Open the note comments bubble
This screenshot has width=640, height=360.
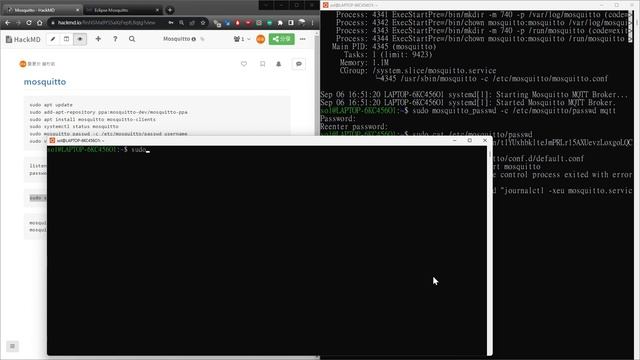299,64
